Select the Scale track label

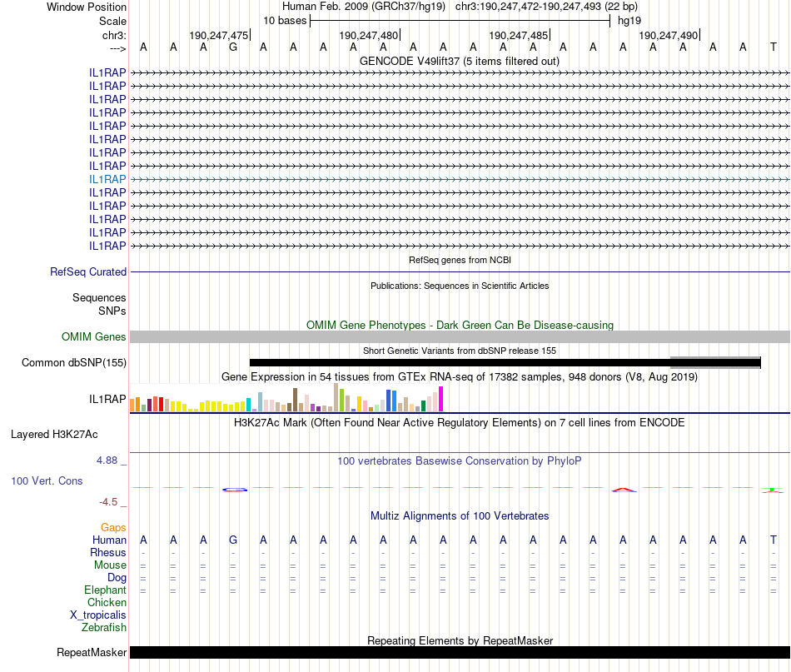(x=112, y=21)
